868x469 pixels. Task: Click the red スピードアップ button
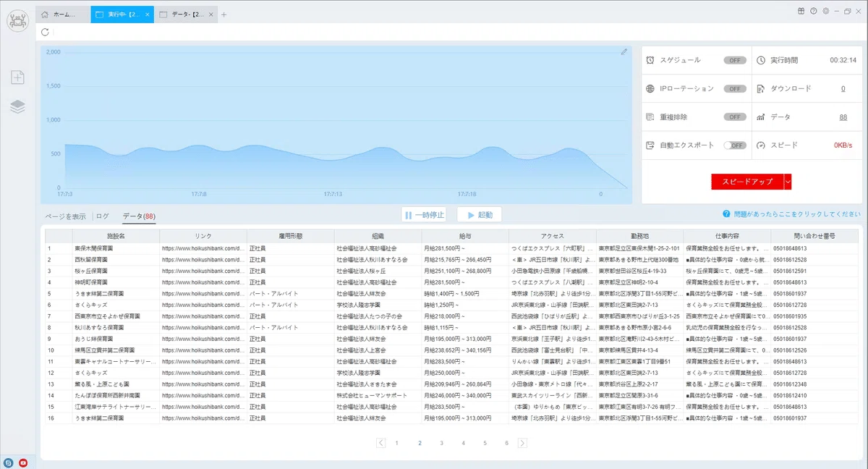tap(747, 182)
